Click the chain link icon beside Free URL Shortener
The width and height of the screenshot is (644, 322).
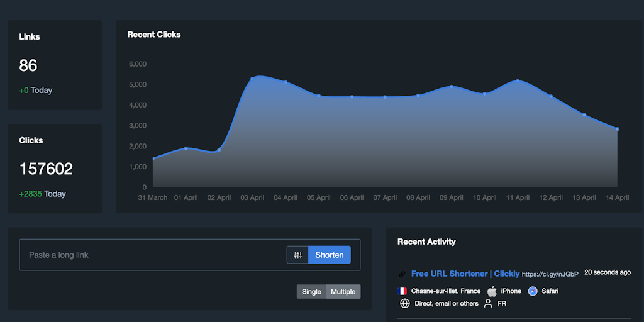pos(402,274)
